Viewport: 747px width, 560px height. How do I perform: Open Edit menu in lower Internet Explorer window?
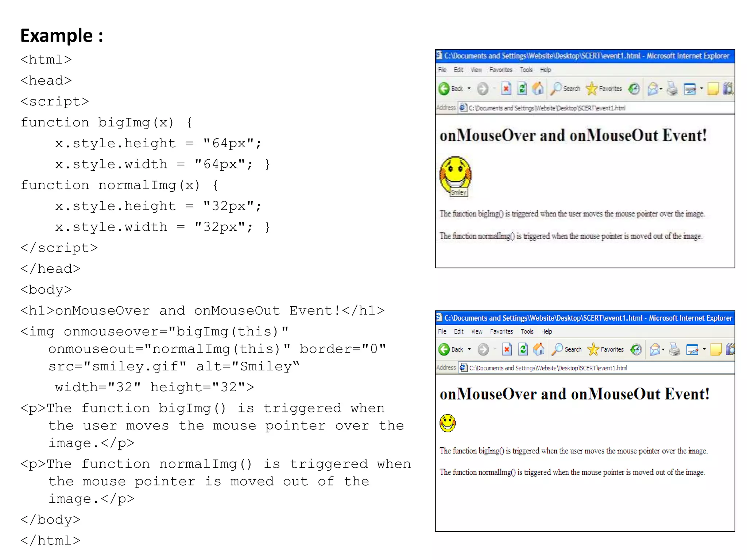pyautogui.click(x=459, y=331)
